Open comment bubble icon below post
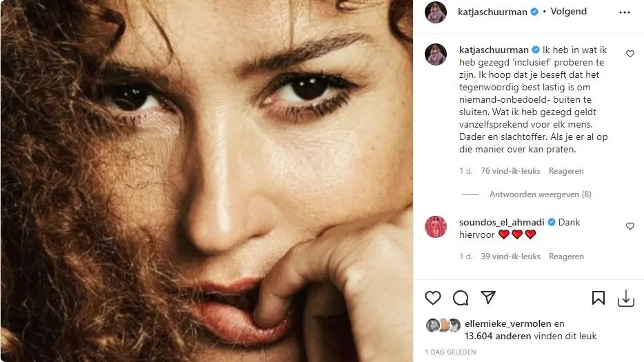This screenshot has height=362, width=644. (x=460, y=298)
